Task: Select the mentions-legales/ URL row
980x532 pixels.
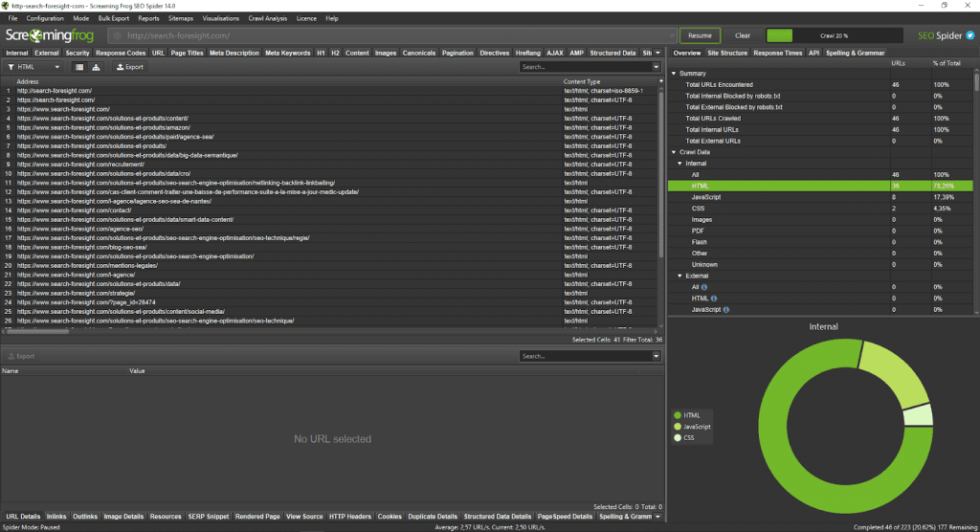Action: (330, 266)
